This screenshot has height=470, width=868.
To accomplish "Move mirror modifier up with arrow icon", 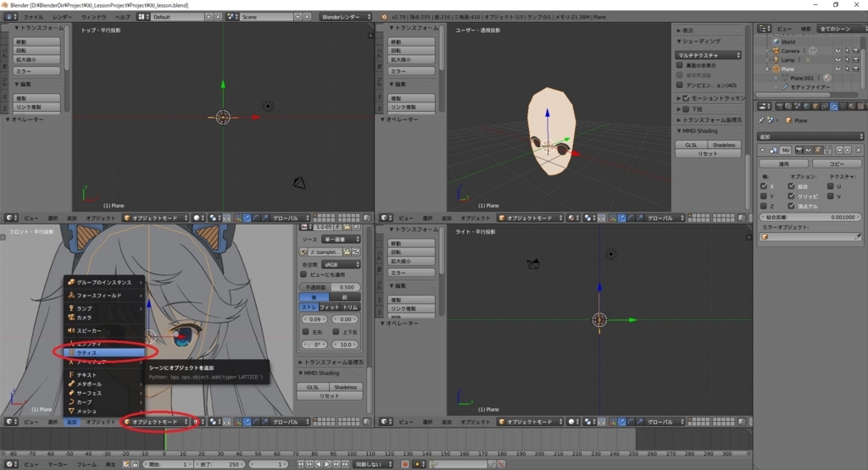I will tap(839, 150).
